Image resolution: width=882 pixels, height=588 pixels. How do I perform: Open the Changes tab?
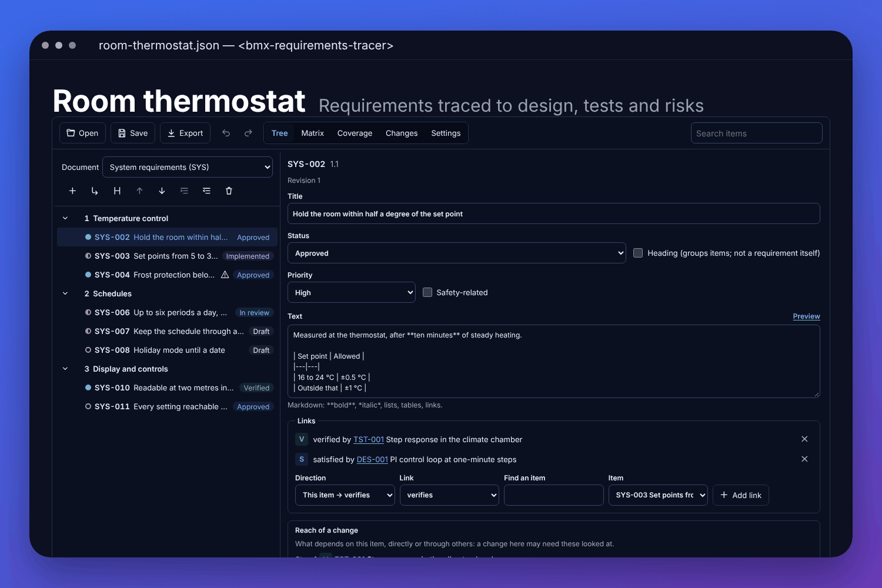tap(402, 133)
